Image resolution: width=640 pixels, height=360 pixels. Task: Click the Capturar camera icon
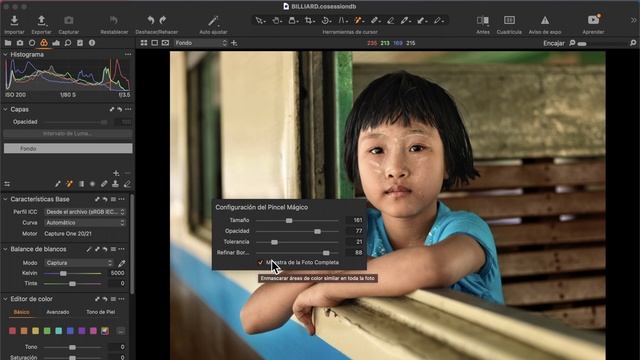[x=69, y=20]
